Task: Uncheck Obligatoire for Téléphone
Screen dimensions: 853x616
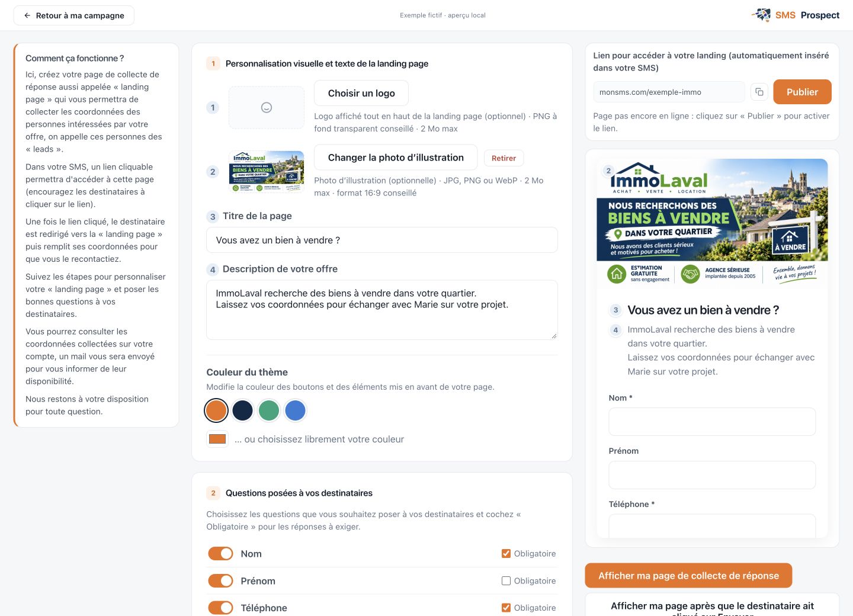Action: (506, 608)
